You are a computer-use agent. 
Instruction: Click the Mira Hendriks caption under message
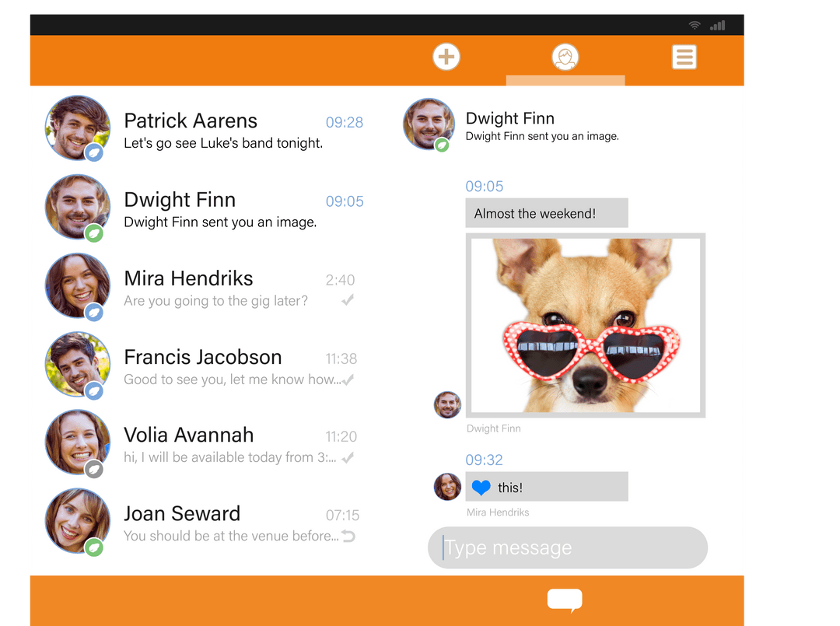point(498,512)
